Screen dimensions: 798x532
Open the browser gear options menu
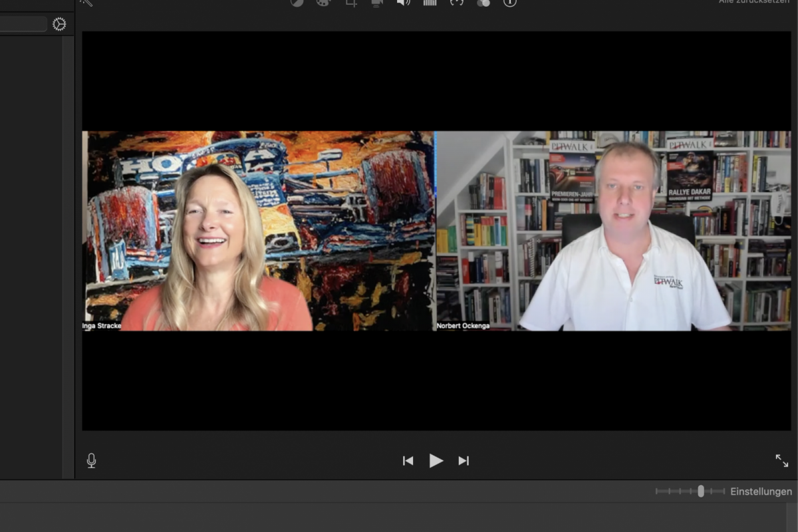(59, 24)
